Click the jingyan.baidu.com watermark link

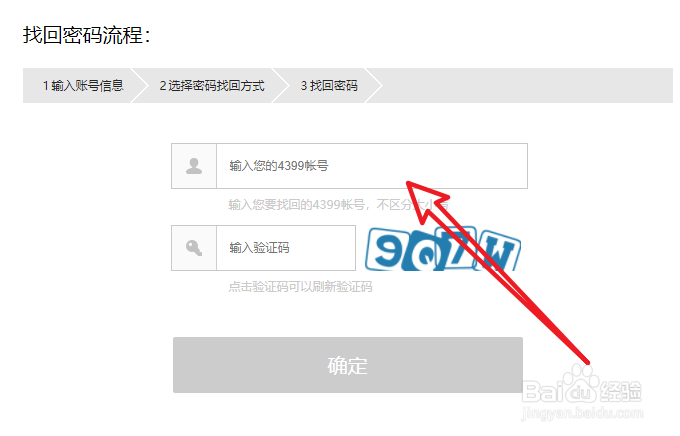(x=582, y=413)
